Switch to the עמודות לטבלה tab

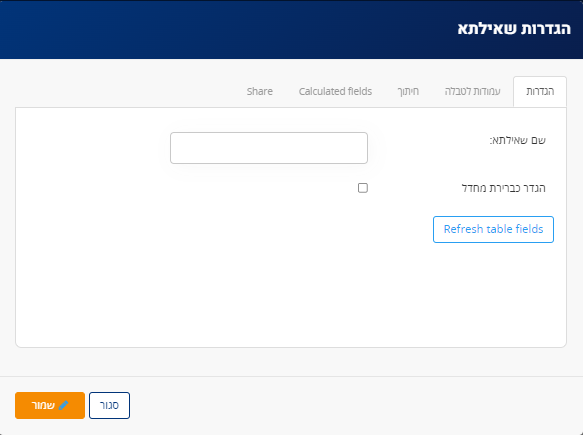[473, 91]
